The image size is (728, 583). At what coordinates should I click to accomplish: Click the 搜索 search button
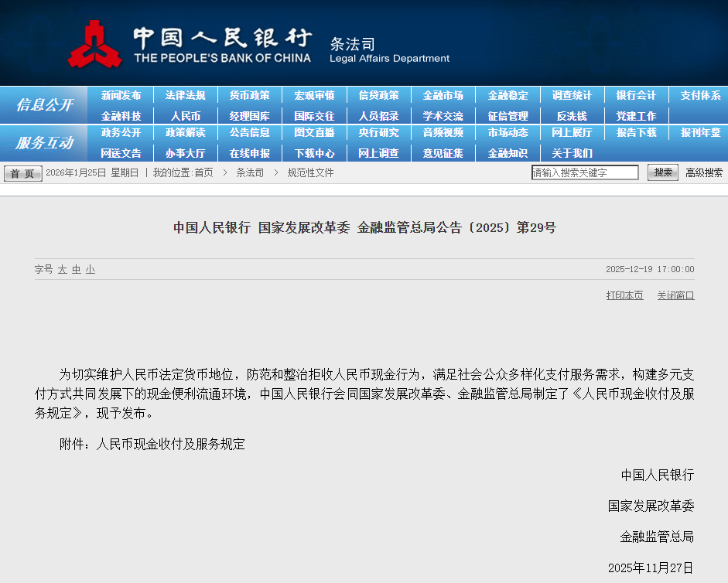pyautogui.click(x=662, y=172)
